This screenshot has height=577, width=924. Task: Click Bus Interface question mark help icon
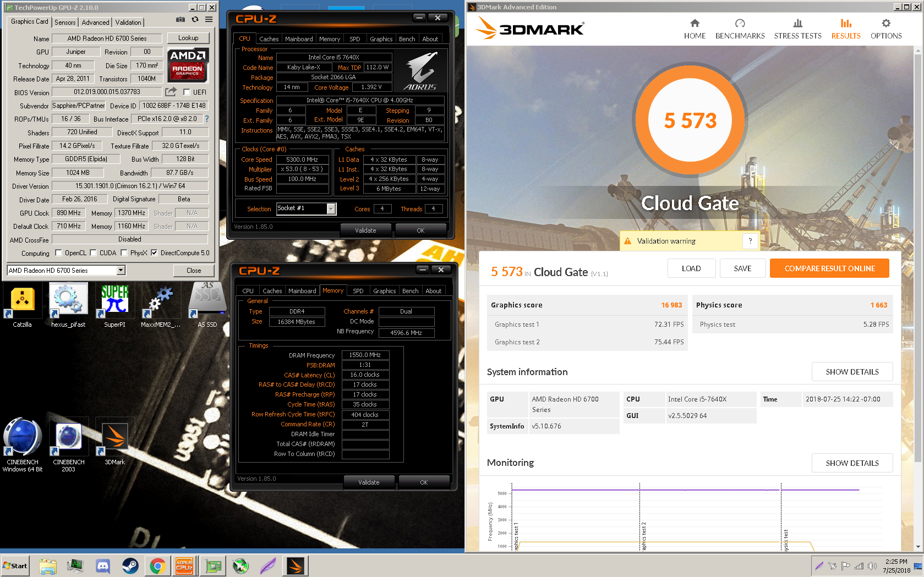coord(207,119)
